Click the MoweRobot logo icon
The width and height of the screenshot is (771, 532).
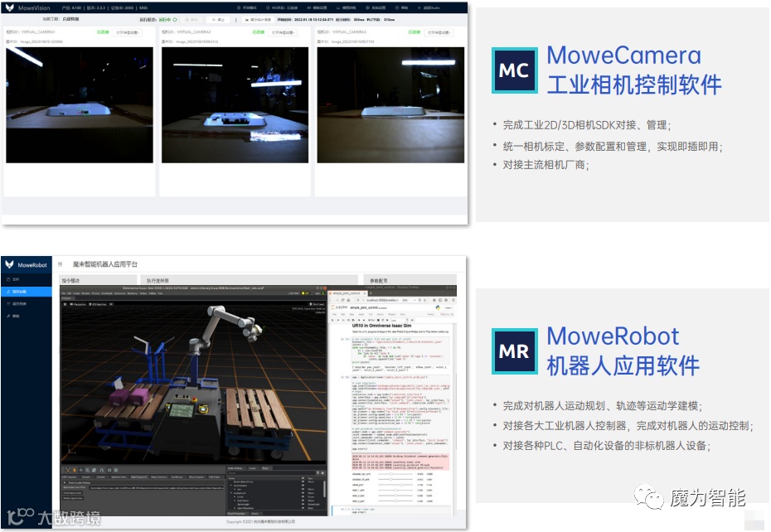tap(9, 264)
